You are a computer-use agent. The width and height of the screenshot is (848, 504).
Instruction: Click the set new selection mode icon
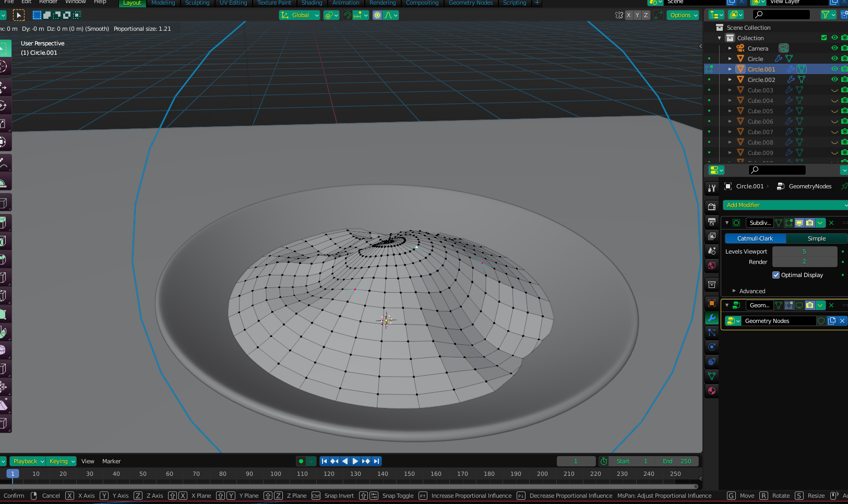coord(37,15)
